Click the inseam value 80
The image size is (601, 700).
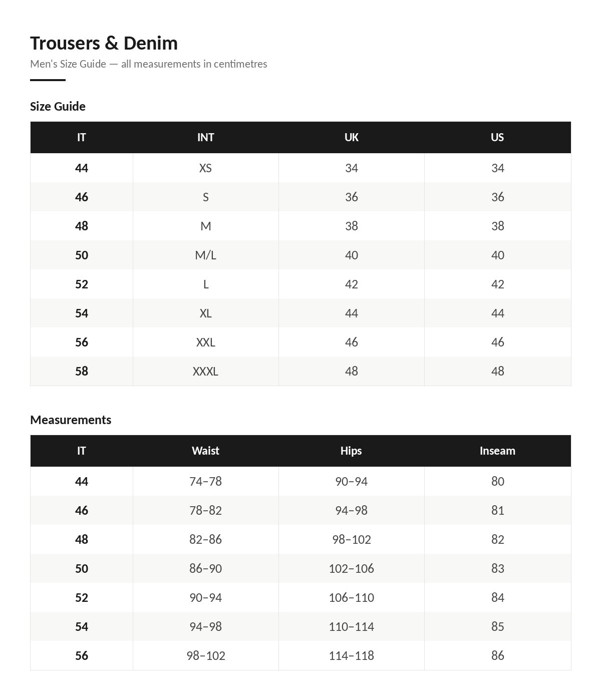pyautogui.click(x=497, y=481)
